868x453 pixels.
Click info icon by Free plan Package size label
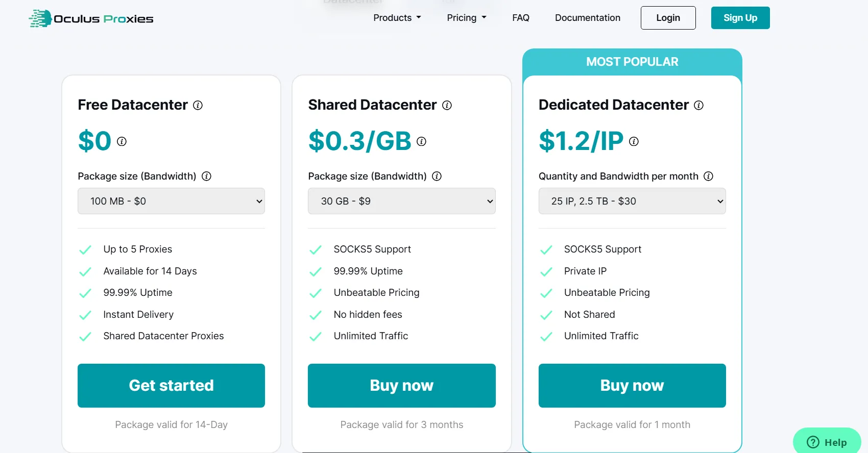(206, 176)
